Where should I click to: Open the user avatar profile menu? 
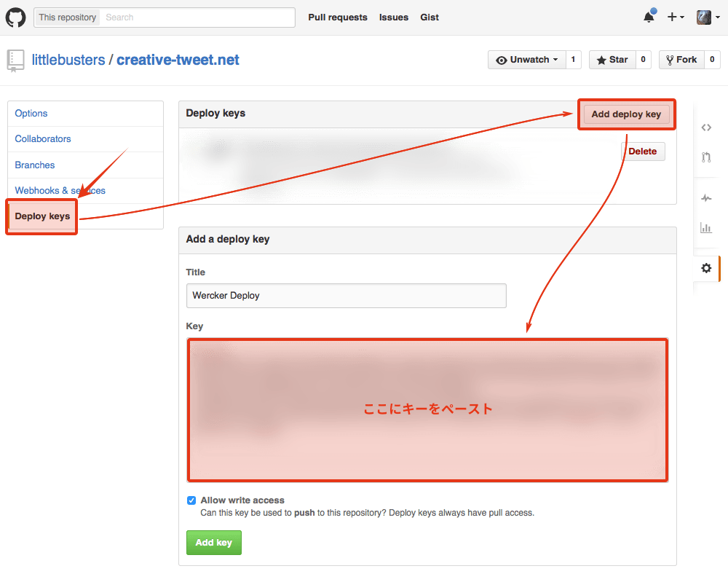pos(706,17)
